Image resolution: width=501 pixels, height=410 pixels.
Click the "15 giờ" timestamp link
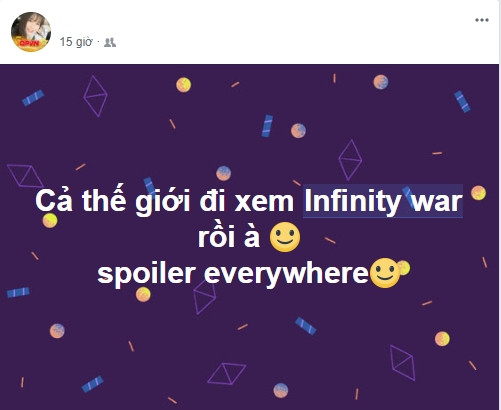point(76,42)
